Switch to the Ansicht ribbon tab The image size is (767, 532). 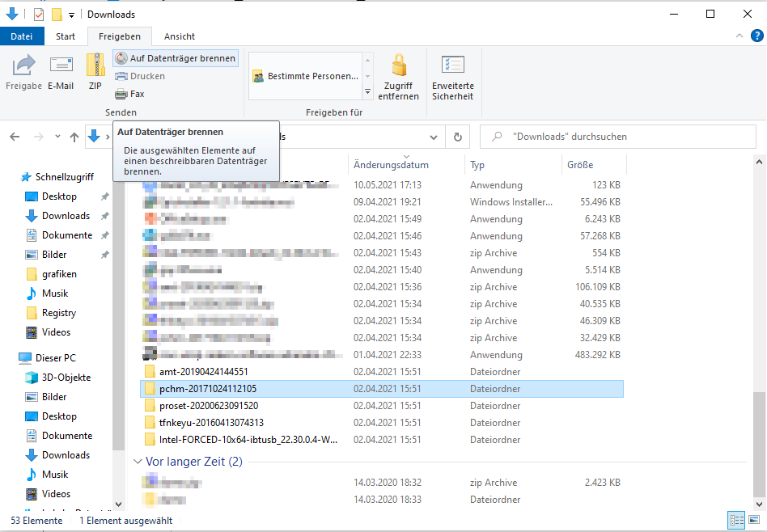point(179,36)
